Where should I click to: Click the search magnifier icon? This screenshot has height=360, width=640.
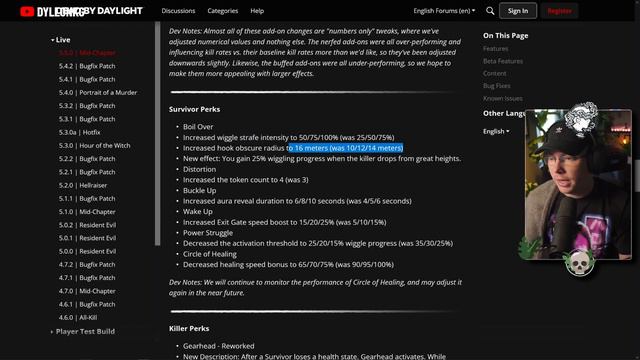coord(490,11)
